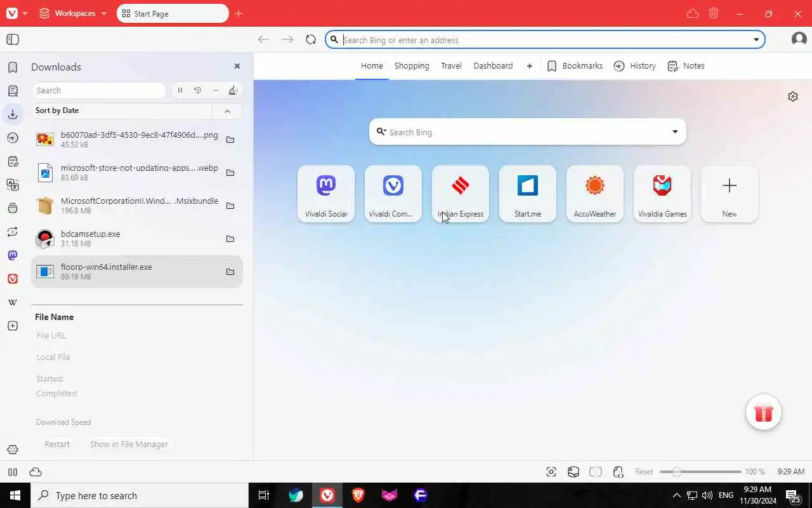Open Notes from start page menu

[686, 66]
